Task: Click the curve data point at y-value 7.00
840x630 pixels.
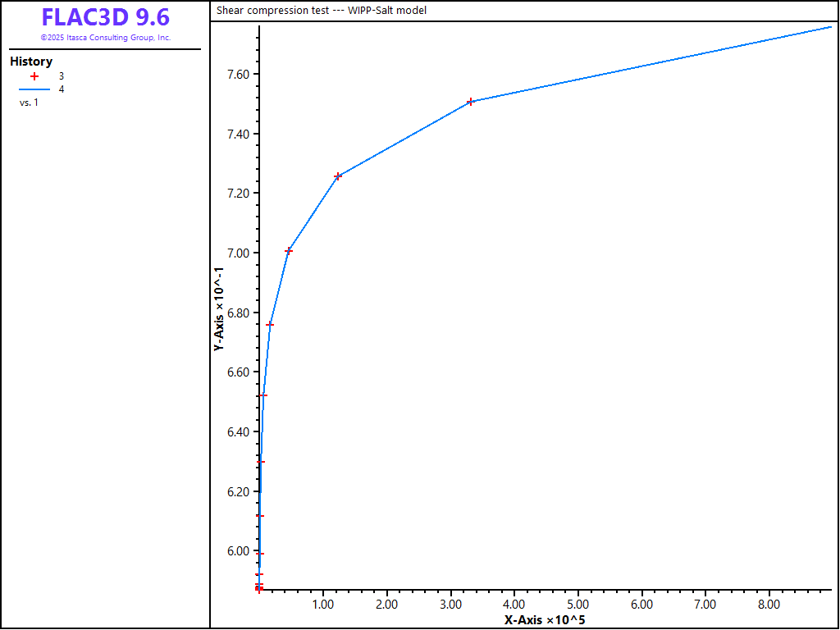Action: coord(289,251)
